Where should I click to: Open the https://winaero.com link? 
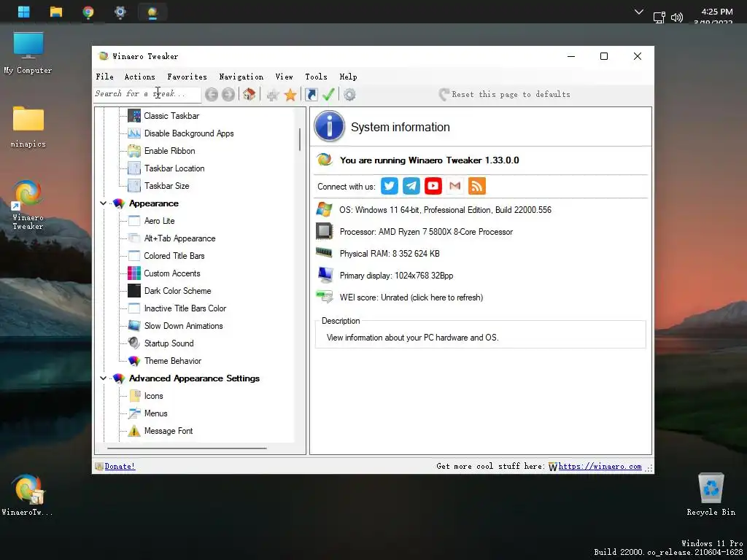tap(600, 466)
